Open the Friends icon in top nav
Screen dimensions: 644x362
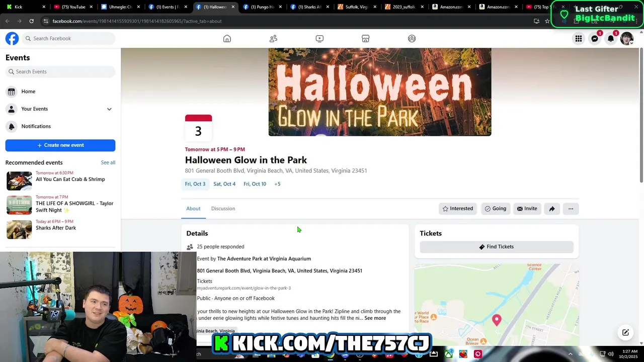point(273,39)
